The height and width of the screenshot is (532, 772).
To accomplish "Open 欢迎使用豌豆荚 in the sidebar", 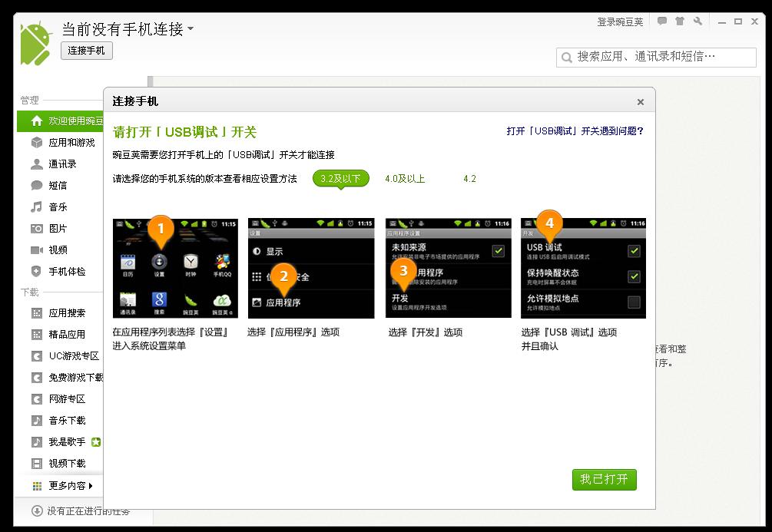I will (60, 121).
